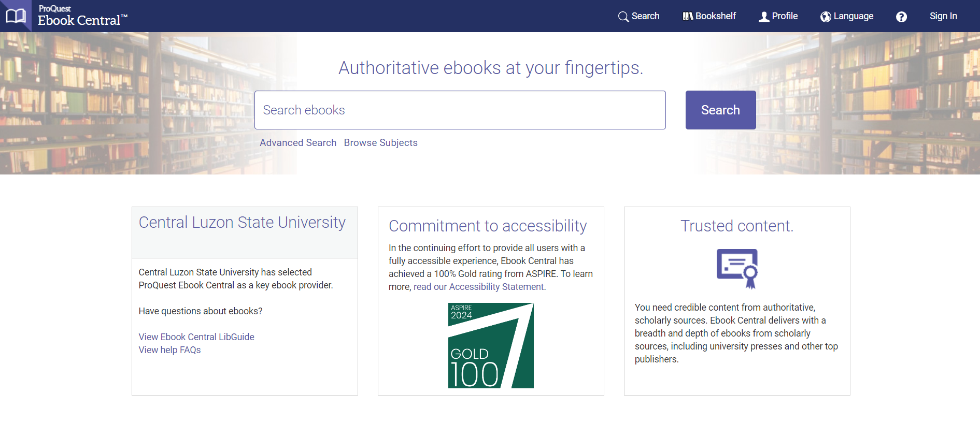Click the Trusted content certificate icon

pos(737,269)
